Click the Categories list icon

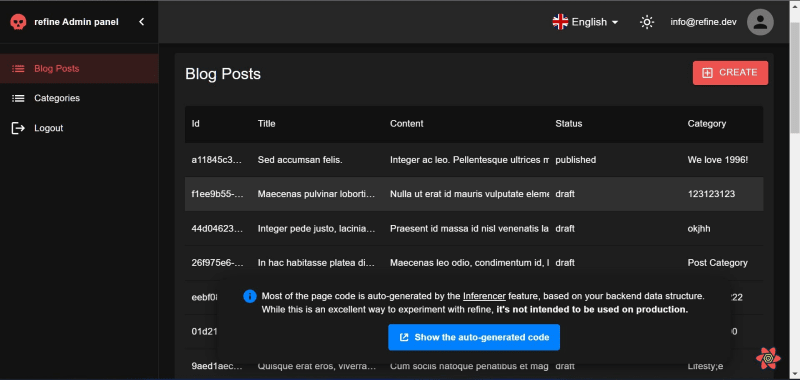[18, 98]
